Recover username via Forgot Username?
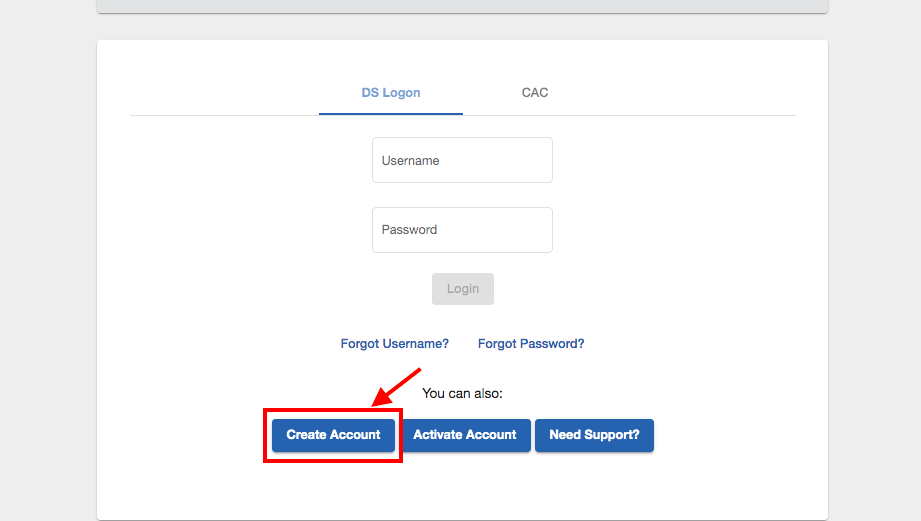 [x=395, y=344]
